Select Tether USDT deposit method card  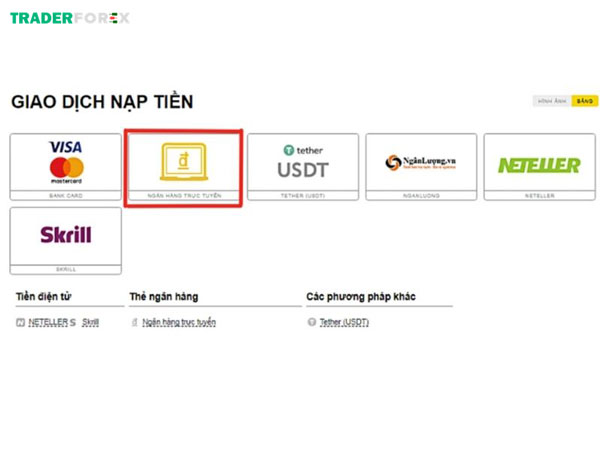303,167
